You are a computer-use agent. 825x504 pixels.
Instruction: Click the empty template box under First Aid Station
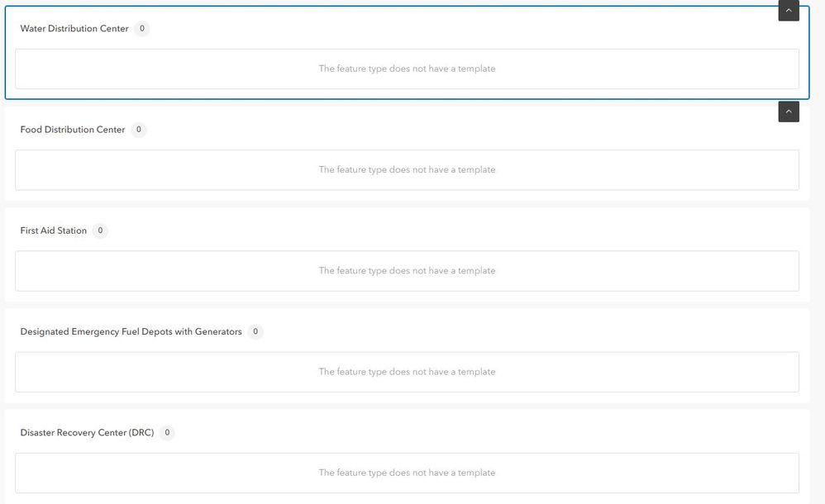click(165, 271)
